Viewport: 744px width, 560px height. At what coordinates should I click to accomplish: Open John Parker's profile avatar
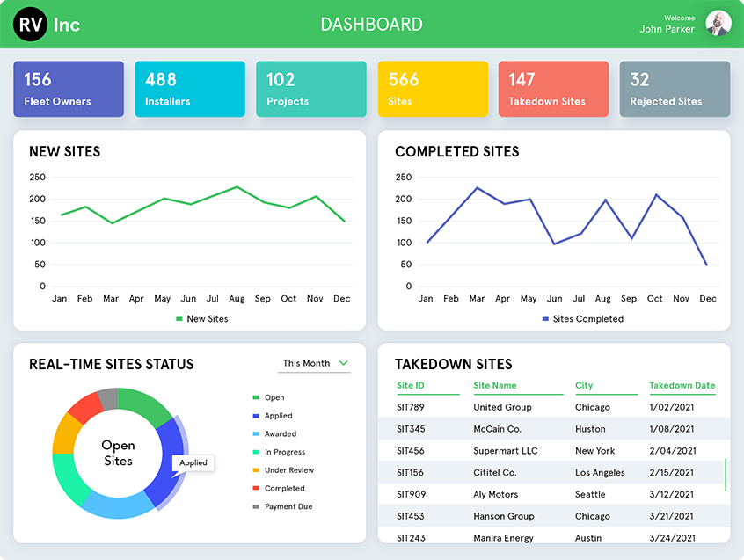coord(718,24)
